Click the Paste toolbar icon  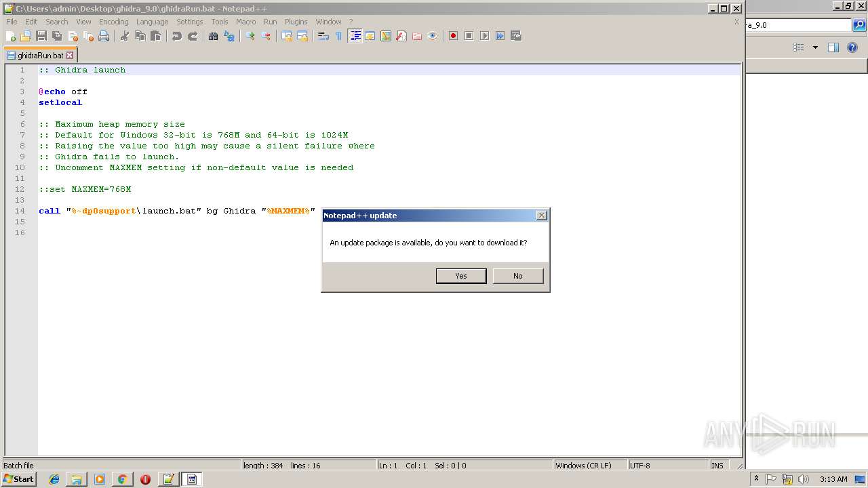pos(156,36)
